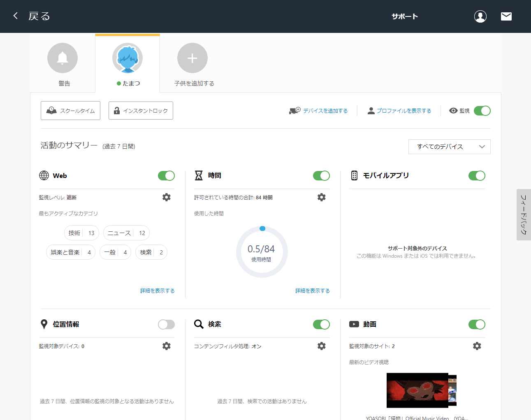
Task: Click the インスタントロック button
Action: pos(141,111)
